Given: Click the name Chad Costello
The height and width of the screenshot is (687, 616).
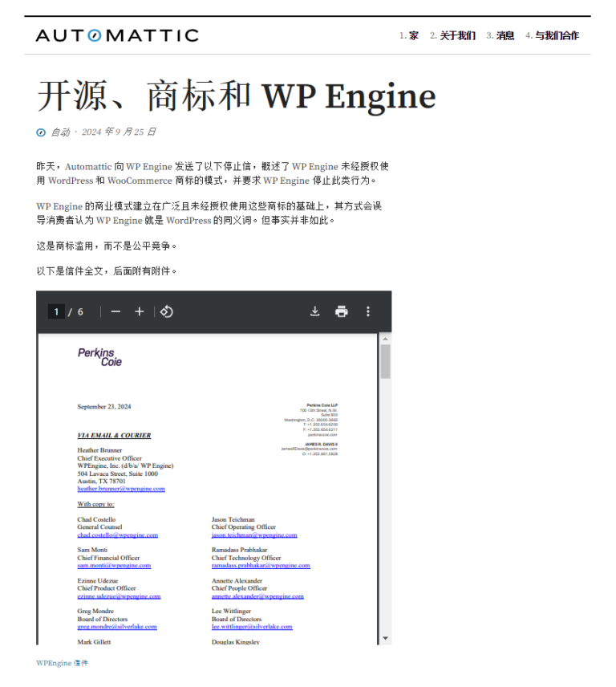Looking at the screenshot, I should click(96, 519).
